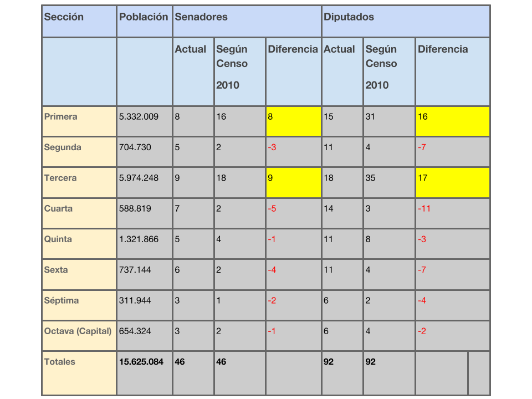Click the 'Totales' row label
This screenshot has height=399, width=532.
[x=60, y=362]
